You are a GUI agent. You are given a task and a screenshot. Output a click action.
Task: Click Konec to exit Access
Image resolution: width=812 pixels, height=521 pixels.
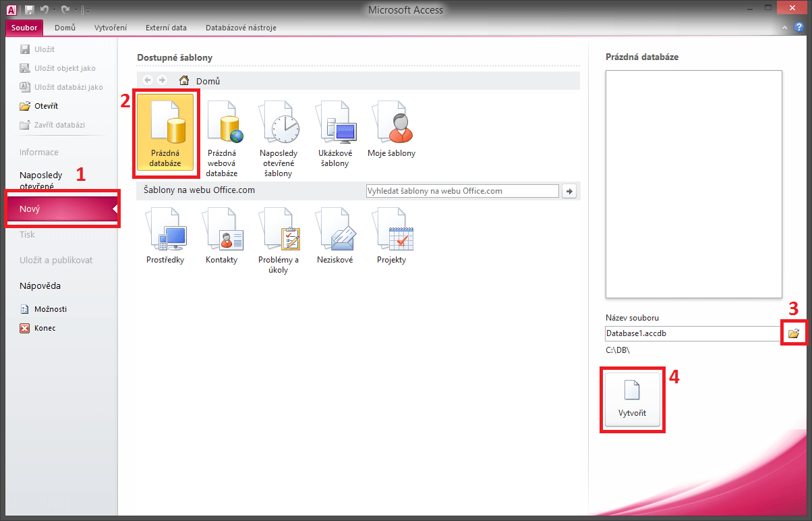[x=37, y=328]
